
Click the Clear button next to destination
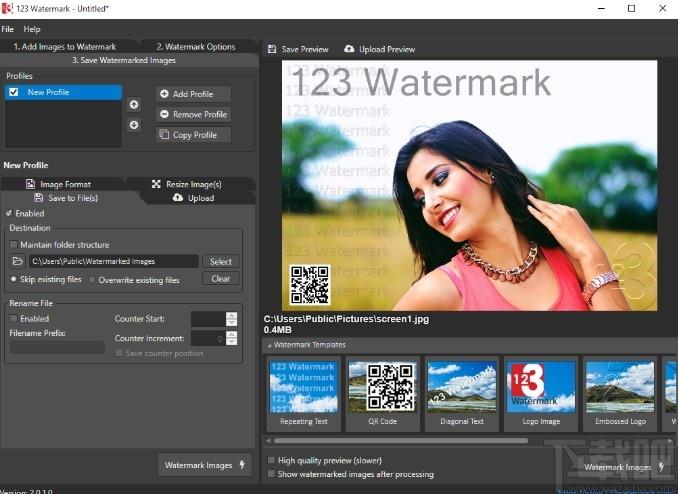[220, 279]
